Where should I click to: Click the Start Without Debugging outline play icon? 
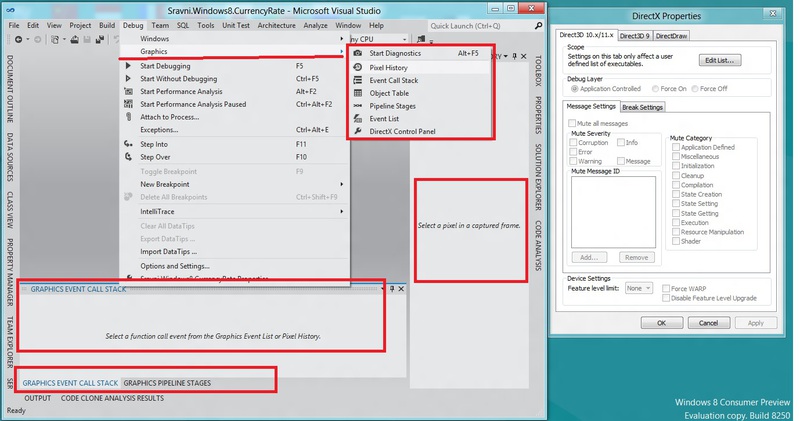[x=128, y=79]
